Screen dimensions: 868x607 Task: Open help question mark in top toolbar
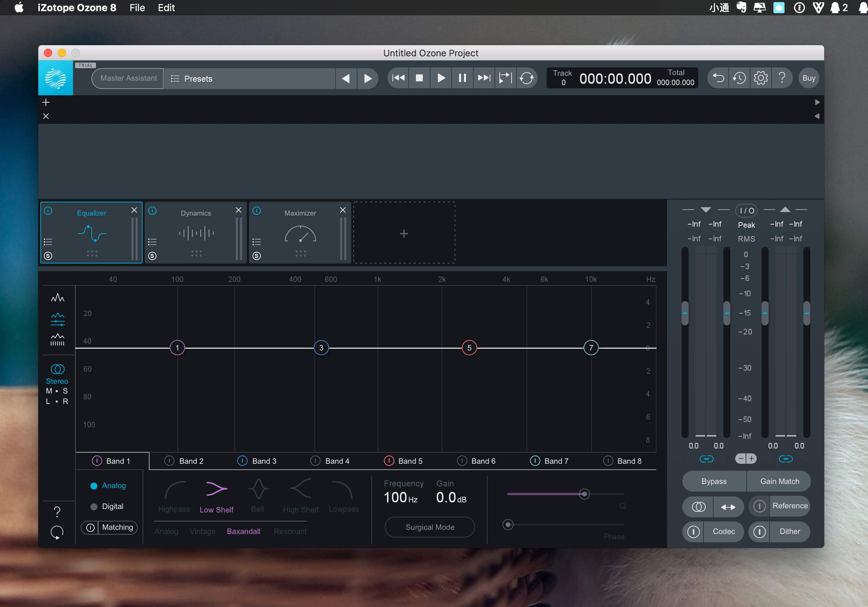point(782,78)
